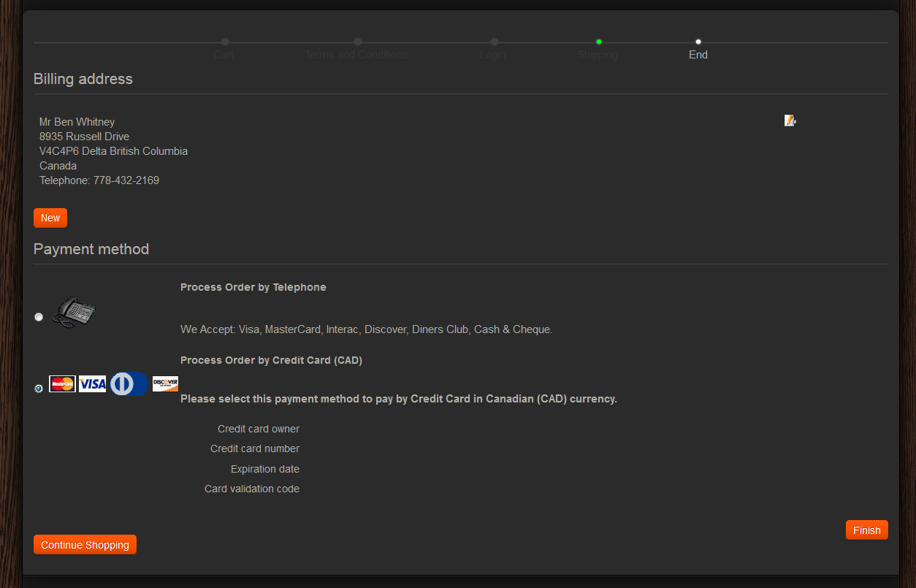This screenshot has width=916, height=588.
Task: Click the Finish button
Action: click(866, 530)
